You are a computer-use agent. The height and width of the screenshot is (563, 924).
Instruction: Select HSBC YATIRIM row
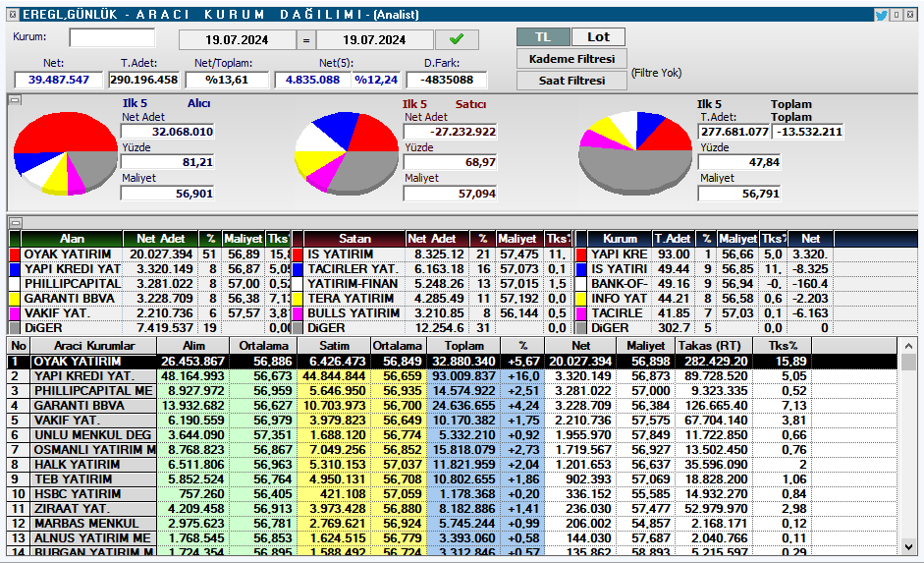pos(452,494)
